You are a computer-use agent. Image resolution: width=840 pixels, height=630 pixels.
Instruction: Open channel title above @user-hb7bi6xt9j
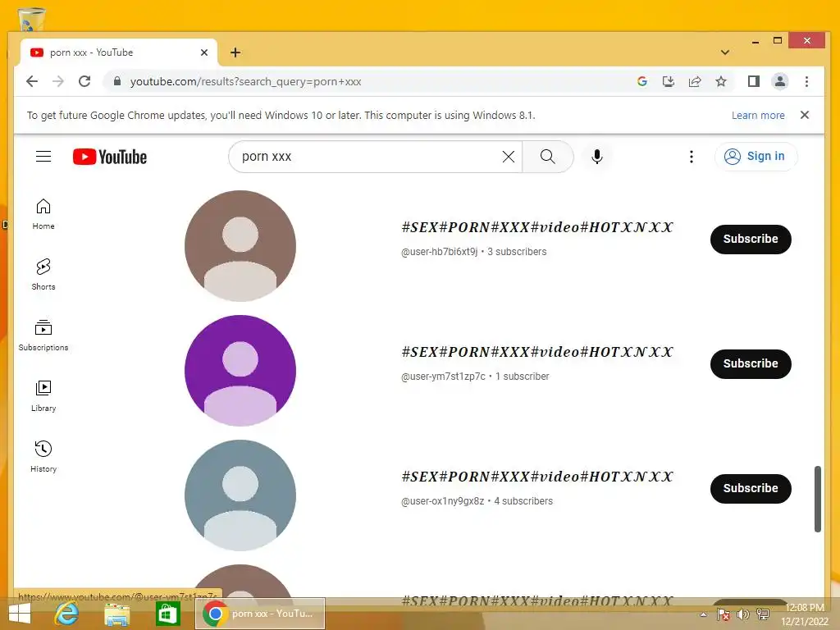[536, 228]
